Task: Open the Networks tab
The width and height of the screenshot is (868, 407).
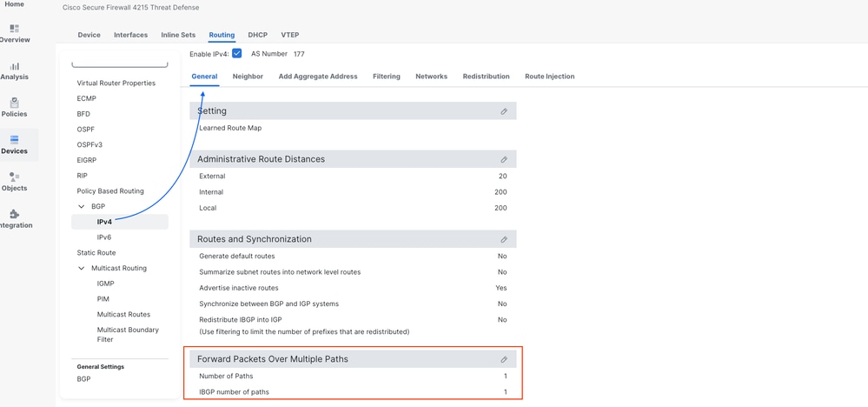Action: coord(431,77)
